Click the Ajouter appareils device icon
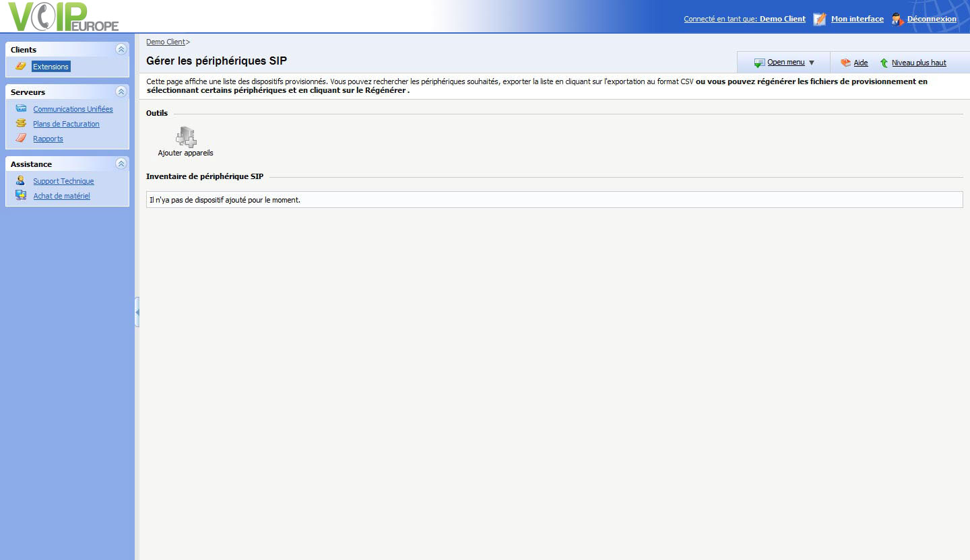Screen dimensions: 970x560 click(186, 137)
